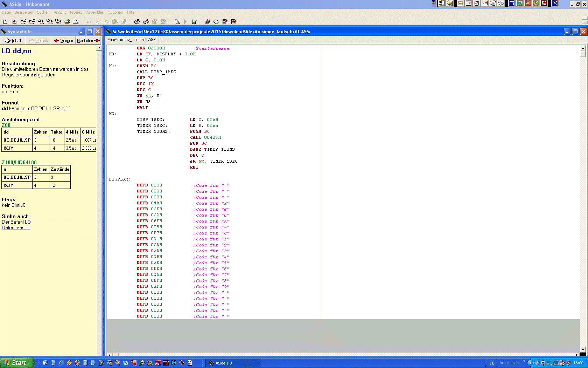Open Internet Explorer from quick launch
Viewport: 588px width, 368px height.
(x=61, y=363)
